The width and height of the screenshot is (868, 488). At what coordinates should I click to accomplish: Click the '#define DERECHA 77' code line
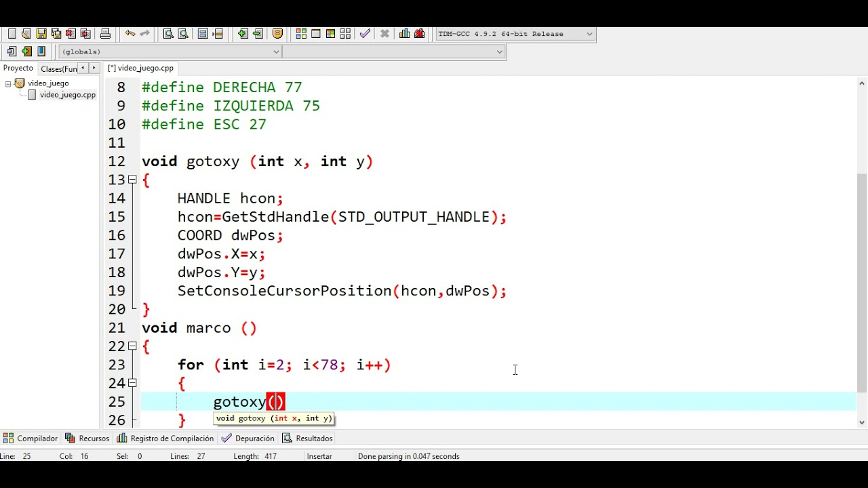222,87
